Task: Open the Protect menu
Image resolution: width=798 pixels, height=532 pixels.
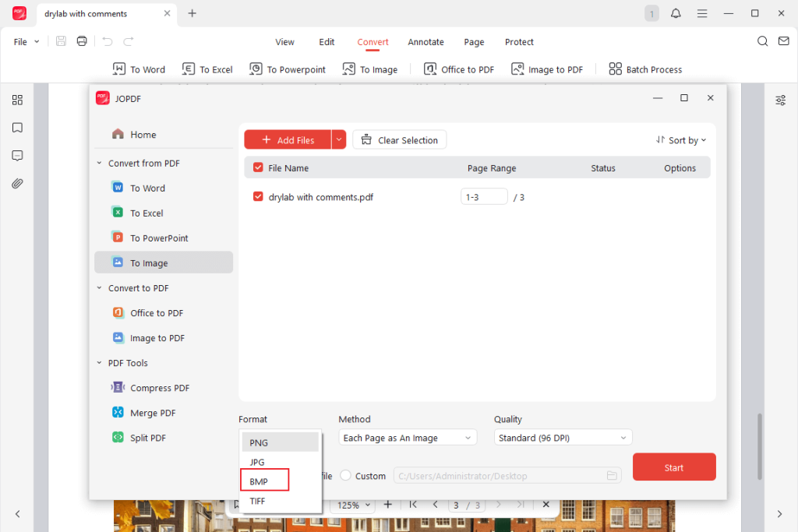Action: point(519,42)
